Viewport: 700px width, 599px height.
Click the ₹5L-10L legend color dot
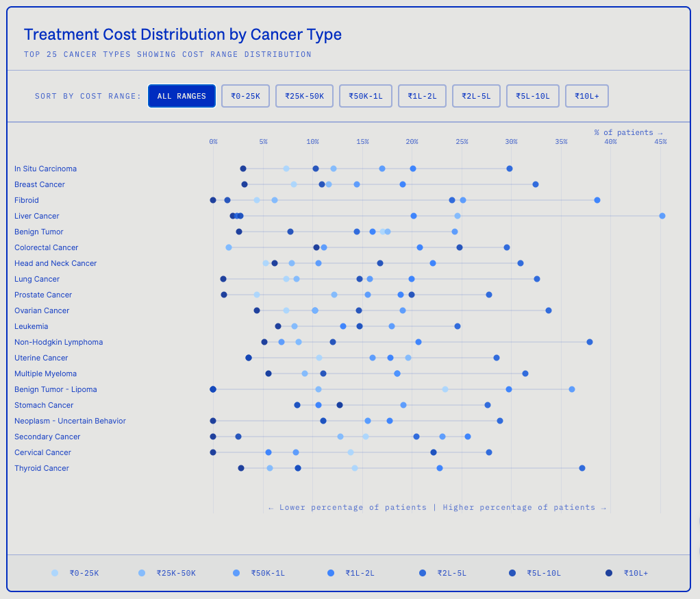click(x=512, y=573)
